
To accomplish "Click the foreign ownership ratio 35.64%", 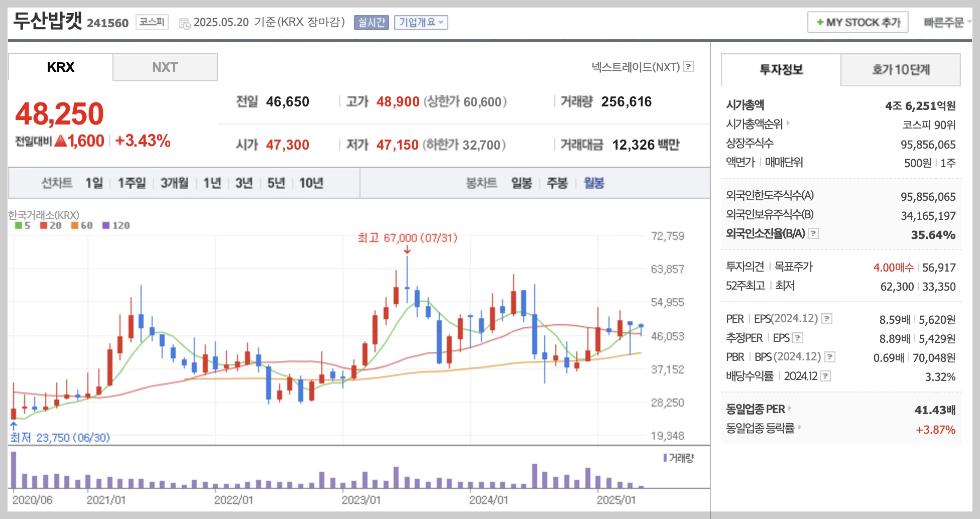I will (933, 235).
